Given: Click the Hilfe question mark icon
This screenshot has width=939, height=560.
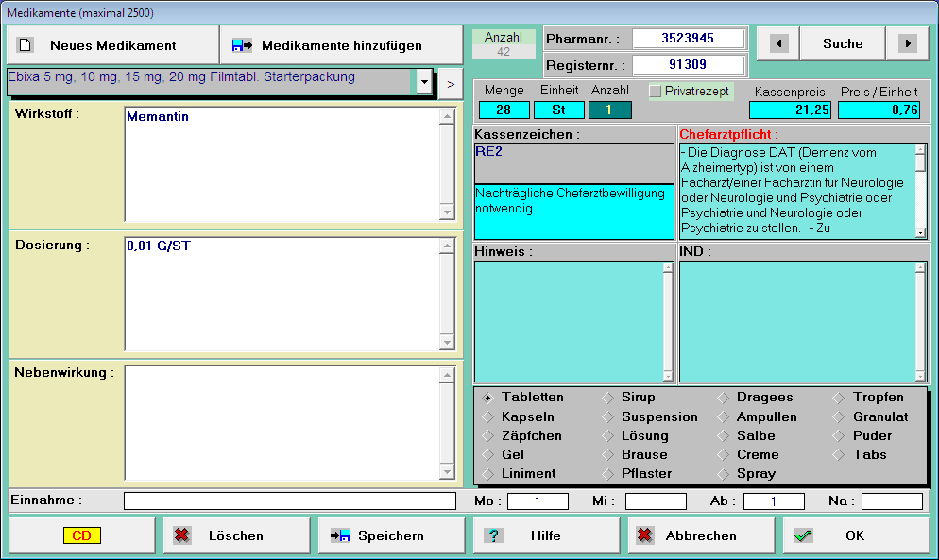Looking at the screenshot, I should click(x=493, y=535).
